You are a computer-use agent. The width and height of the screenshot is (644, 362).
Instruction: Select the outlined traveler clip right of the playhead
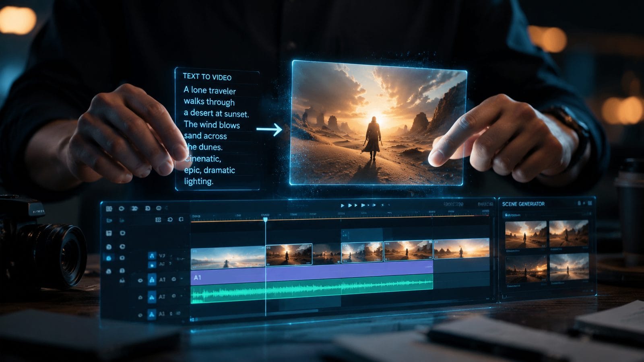click(289, 255)
